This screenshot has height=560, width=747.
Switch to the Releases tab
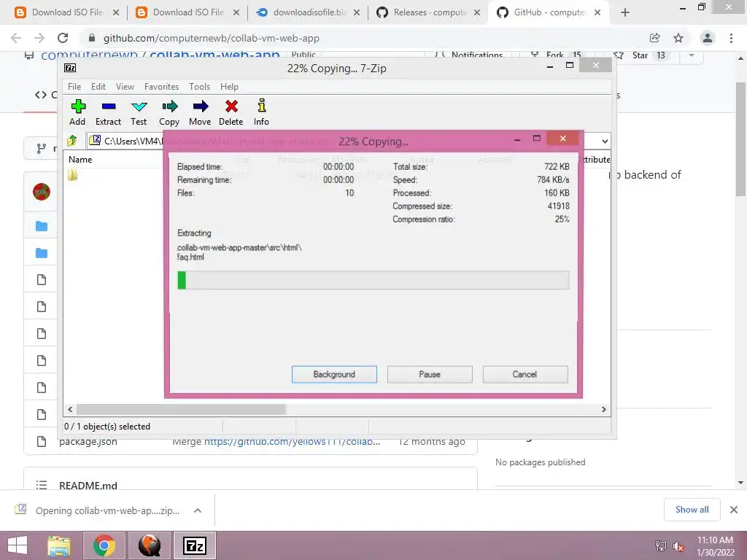tap(429, 12)
